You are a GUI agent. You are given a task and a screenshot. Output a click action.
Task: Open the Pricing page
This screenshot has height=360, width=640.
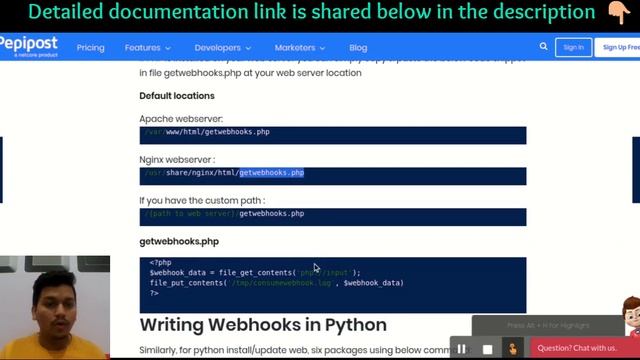[x=91, y=48]
